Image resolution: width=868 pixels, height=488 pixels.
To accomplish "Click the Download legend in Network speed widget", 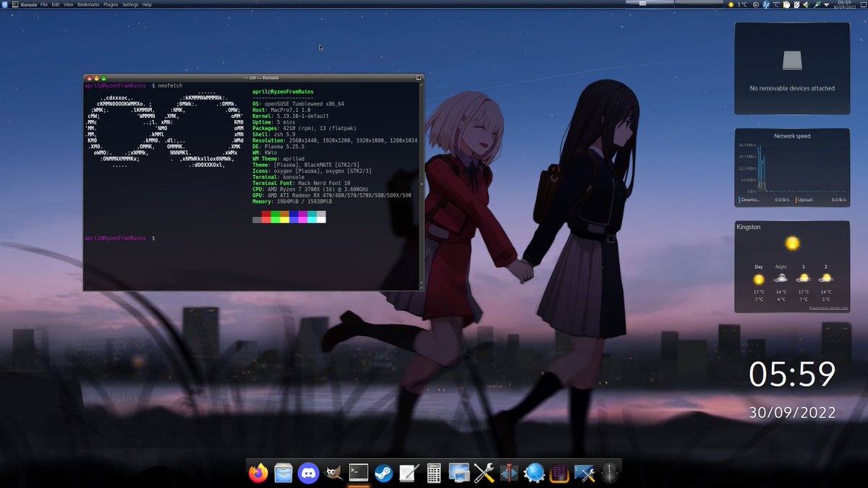I will (750, 200).
